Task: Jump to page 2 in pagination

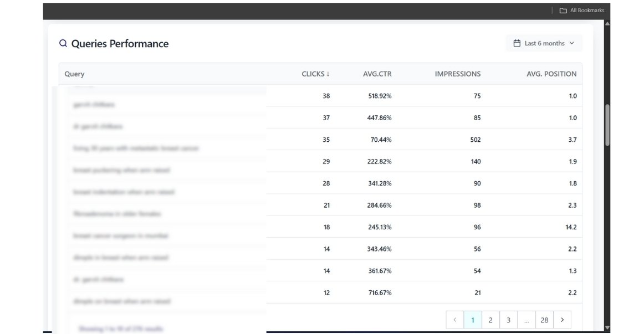Action: 490,320
